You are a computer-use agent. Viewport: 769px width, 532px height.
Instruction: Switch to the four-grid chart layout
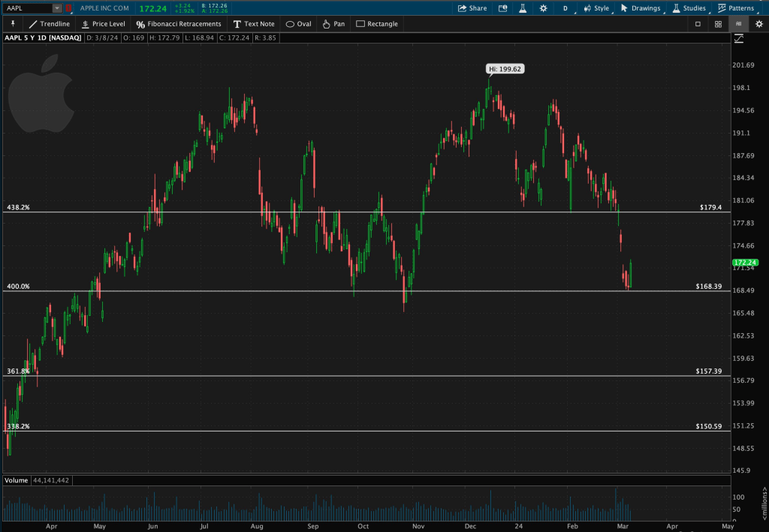718,24
